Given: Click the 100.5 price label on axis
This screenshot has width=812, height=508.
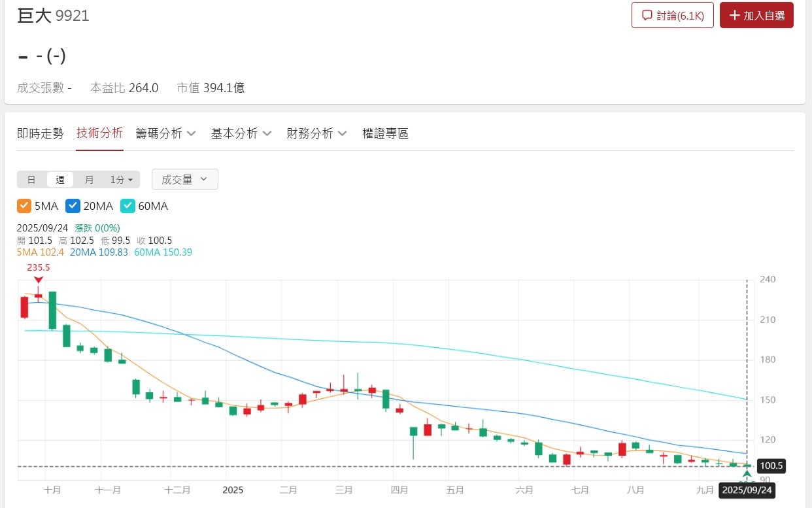Looking at the screenshot, I should tap(771, 466).
